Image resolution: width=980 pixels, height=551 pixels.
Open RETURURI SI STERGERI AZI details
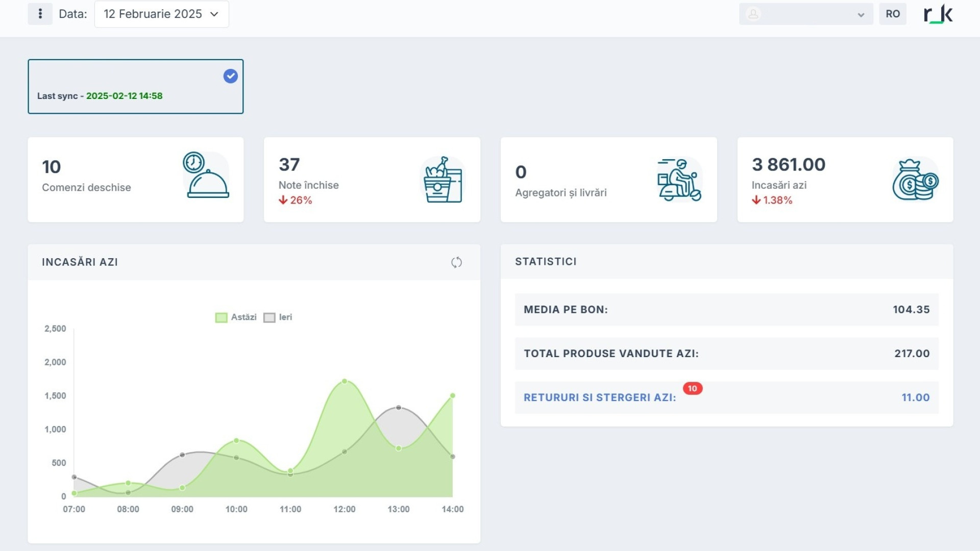tap(599, 397)
